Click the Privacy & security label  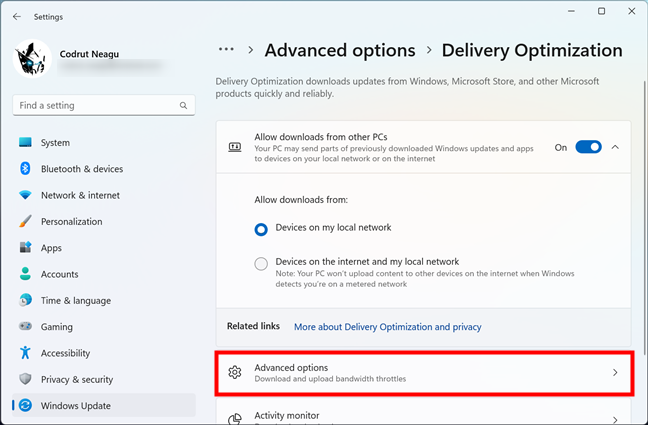tap(77, 380)
